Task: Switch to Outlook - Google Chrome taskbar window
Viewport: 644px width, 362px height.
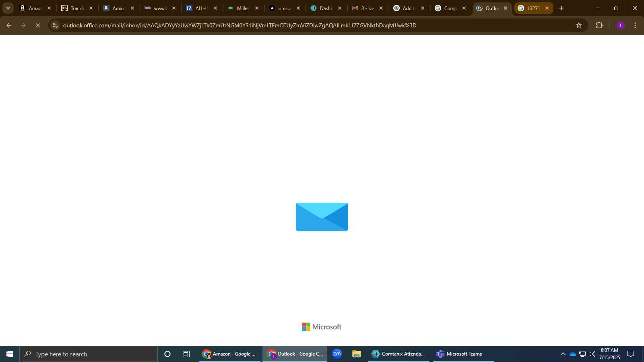Action: click(x=295, y=354)
